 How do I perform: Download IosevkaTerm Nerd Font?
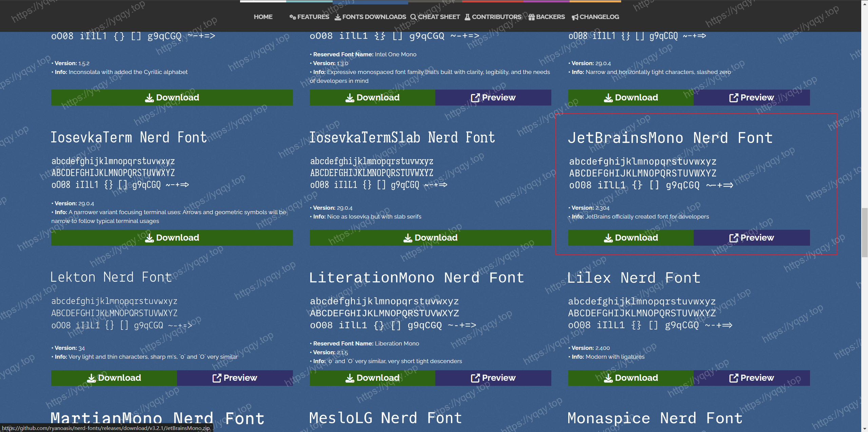point(172,238)
